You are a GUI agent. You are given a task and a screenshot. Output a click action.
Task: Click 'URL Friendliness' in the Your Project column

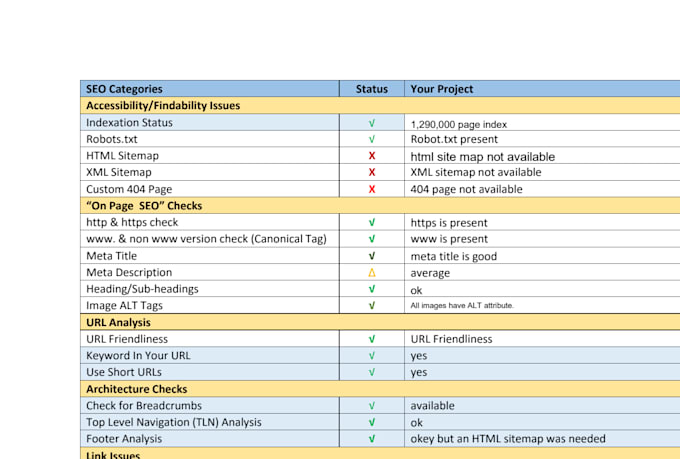(x=542, y=339)
